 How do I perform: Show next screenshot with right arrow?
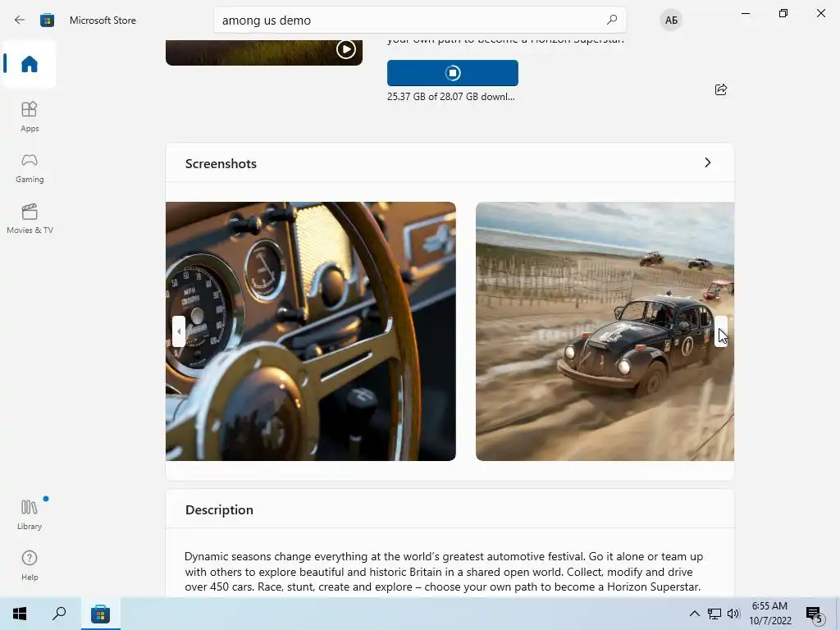click(721, 331)
